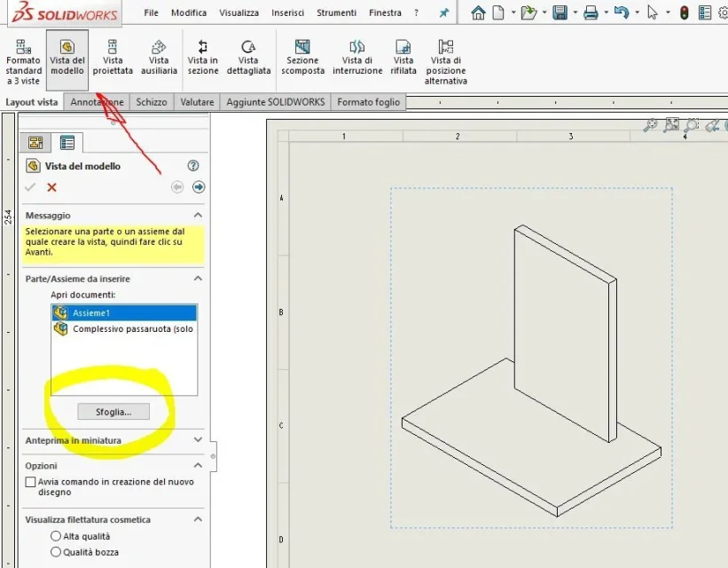Switch to Schizzo tab
This screenshot has height=568, width=728.
[152, 102]
